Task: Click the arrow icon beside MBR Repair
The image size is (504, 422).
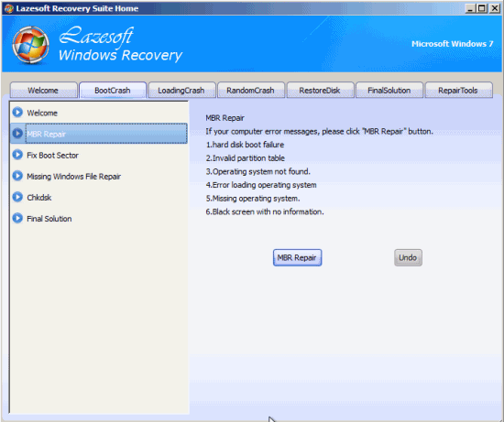Action: click(17, 134)
